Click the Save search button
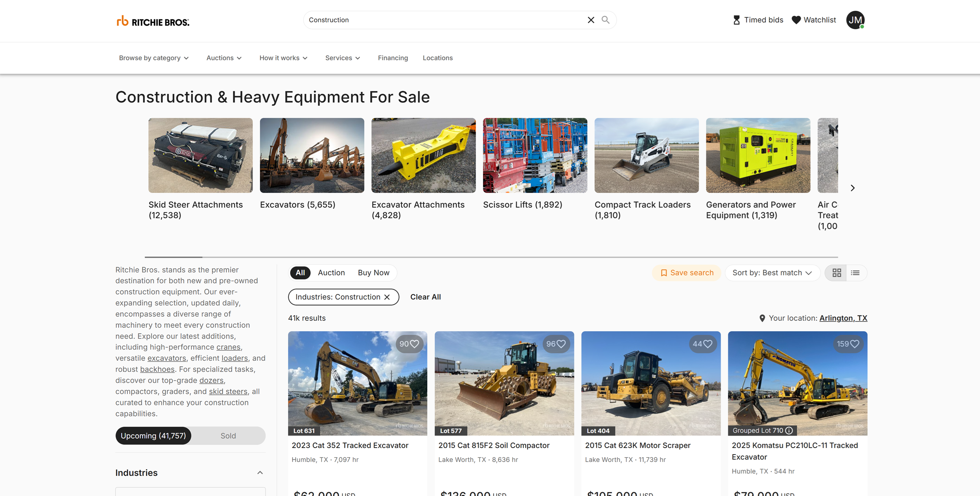980x496 pixels. [686, 273]
